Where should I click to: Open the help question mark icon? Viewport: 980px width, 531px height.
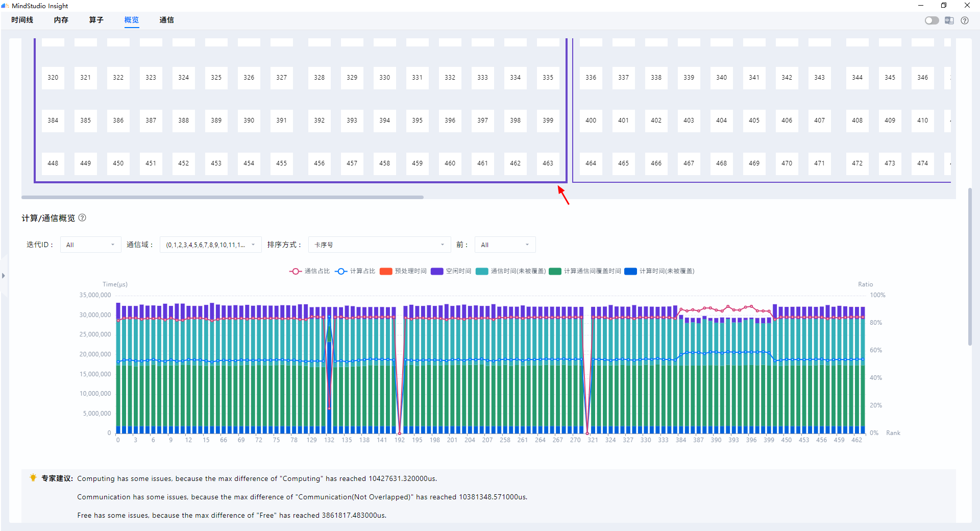965,20
